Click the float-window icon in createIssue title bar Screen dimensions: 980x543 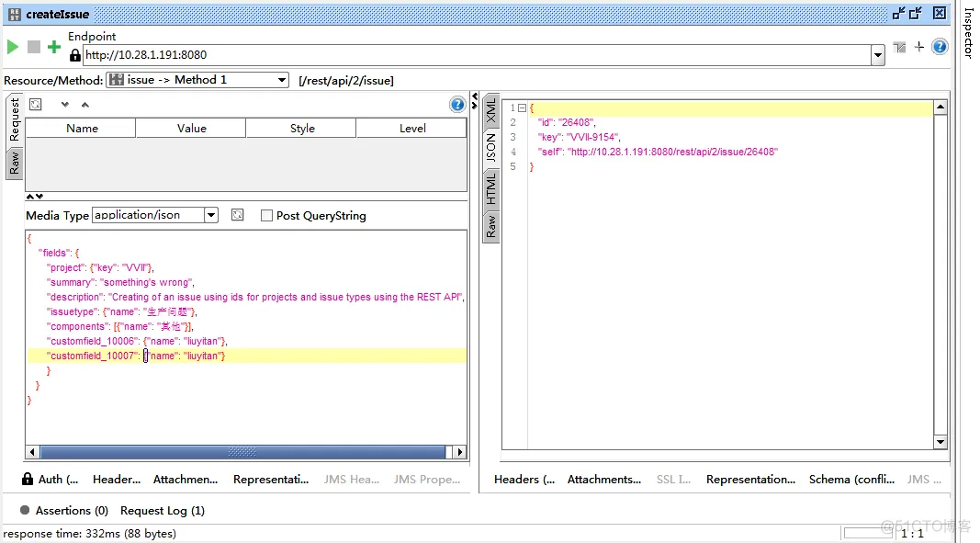click(x=899, y=13)
